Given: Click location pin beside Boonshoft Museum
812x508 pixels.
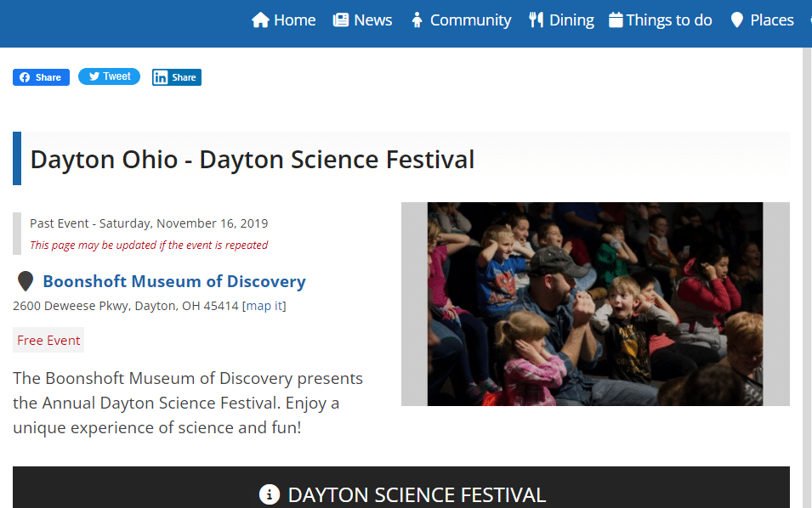Looking at the screenshot, I should click(x=26, y=281).
